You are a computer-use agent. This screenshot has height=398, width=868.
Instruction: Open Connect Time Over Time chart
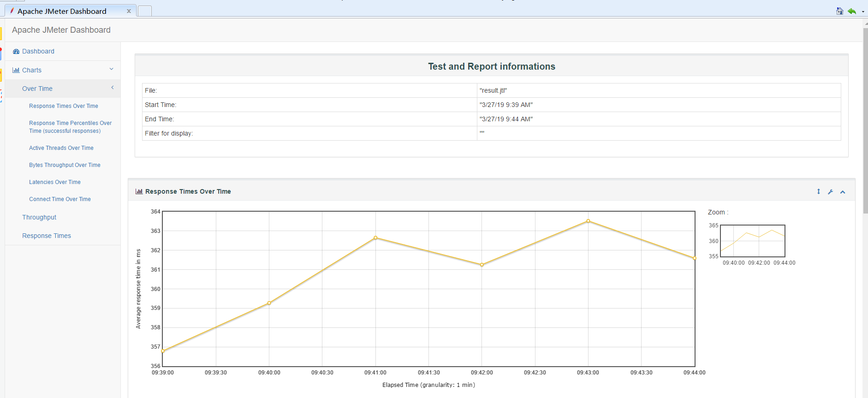click(60, 199)
